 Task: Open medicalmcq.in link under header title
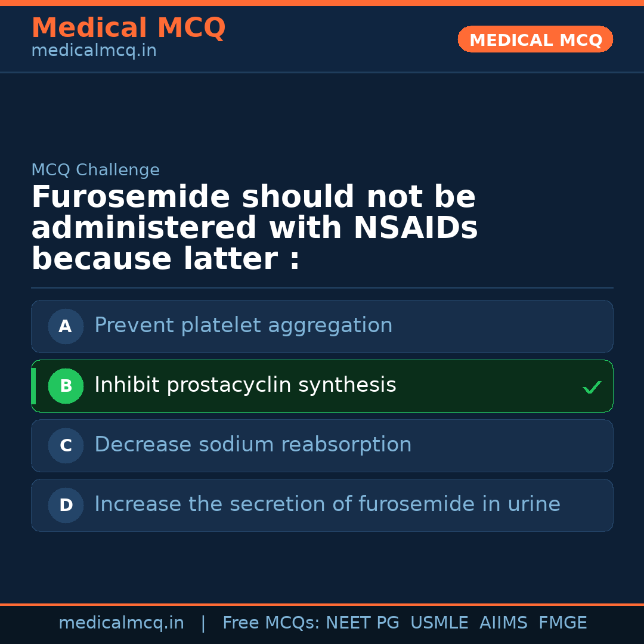coord(94,51)
